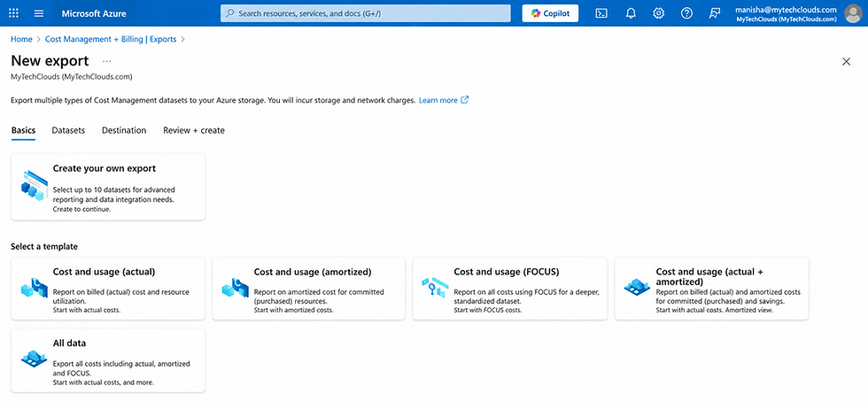Open the Review + create tab

pyautogui.click(x=194, y=130)
